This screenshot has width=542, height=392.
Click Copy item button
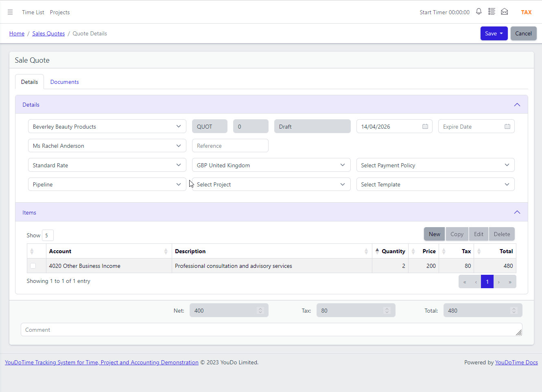click(x=457, y=234)
